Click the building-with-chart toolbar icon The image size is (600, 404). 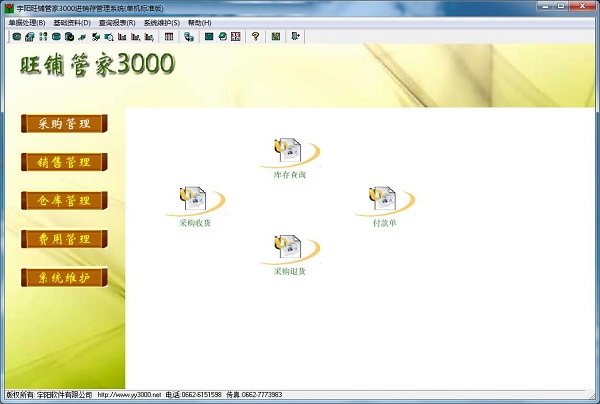(x=30, y=37)
